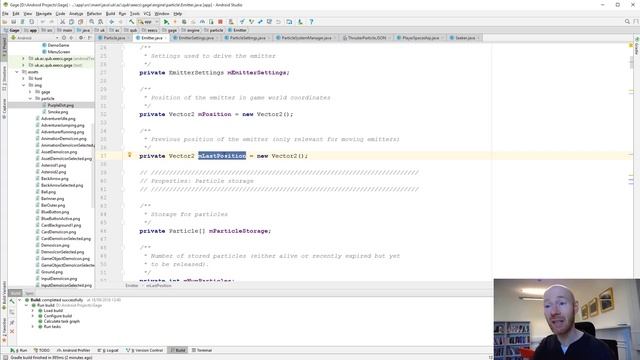Open the Logcat tool window
This screenshot has height=360, width=640.
pyautogui.click(x=109, y=350)
